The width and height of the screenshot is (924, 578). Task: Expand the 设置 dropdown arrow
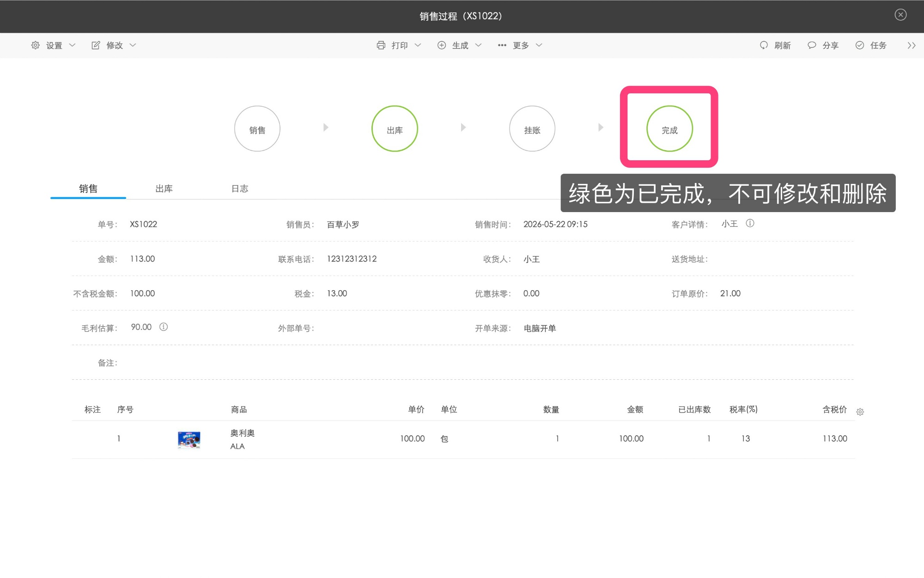pyautogui.click(x=72, y=45)
